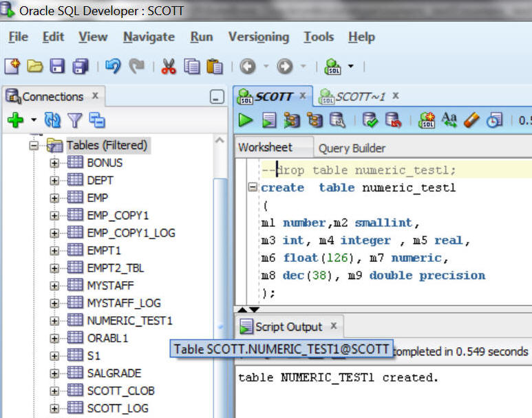Apply filter using funnel icon
532x418 pixels.
pyautogui.click(x=74, y=120)
